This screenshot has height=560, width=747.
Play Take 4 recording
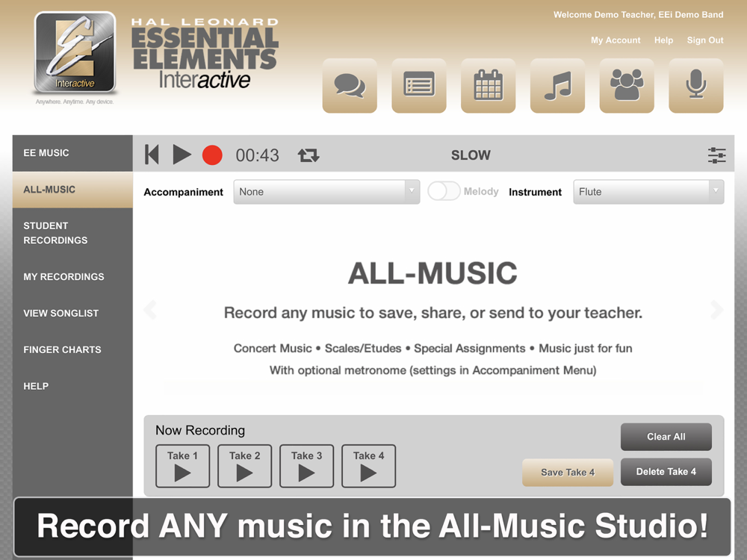click(368, 466)
